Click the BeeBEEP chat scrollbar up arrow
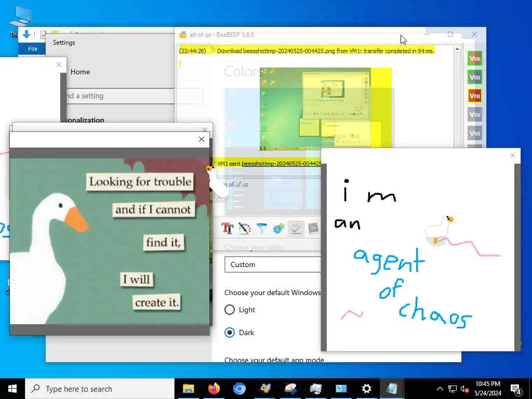This screenshot has width=532, height=399. coord(457,49)
